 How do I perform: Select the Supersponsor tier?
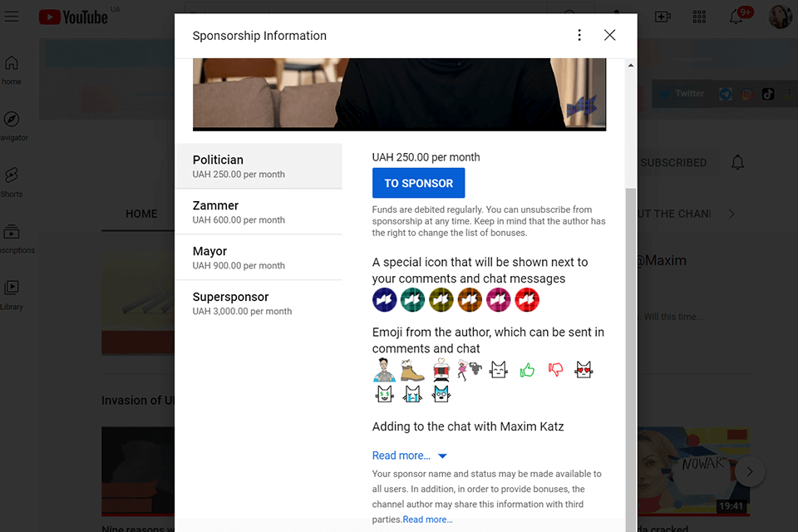259,303
